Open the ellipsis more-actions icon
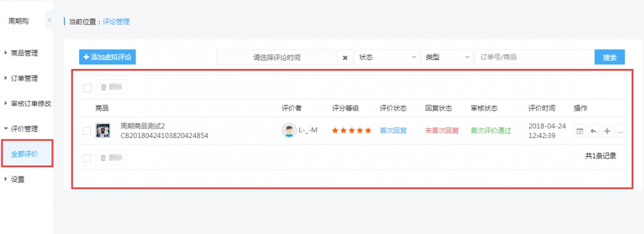 tap(621, 132)
